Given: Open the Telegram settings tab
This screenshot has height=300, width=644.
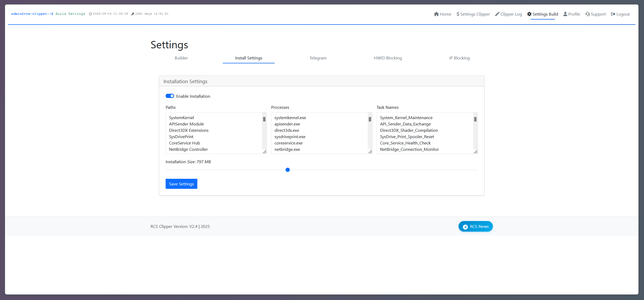Looking at the screenshot, I should (318, 58).
